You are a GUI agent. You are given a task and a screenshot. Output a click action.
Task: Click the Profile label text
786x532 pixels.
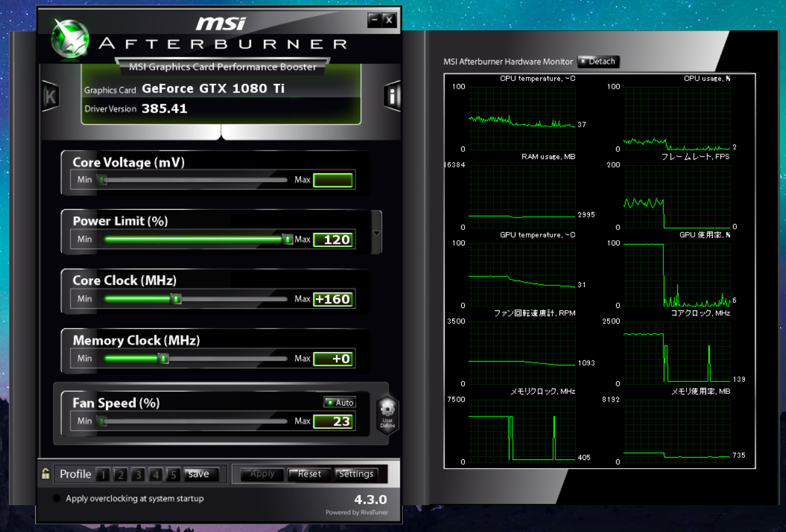point(76,474)
